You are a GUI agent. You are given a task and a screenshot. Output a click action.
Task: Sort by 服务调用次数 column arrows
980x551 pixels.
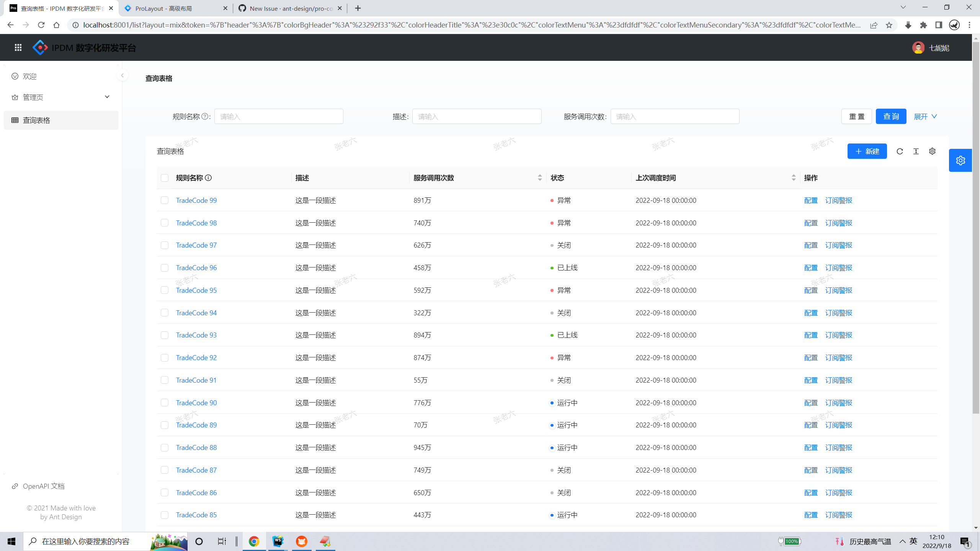click(x=539, y=178)
